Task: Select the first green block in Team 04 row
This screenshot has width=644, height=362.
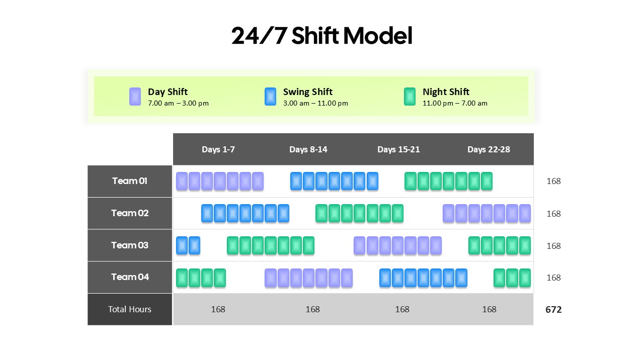Action: [x=182, y=278]
